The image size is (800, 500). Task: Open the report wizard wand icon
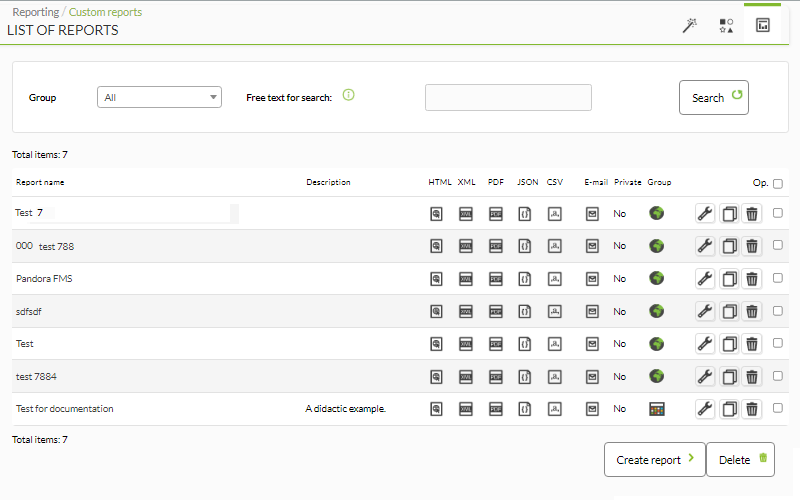pyautogui.click(x=689, y=26)
